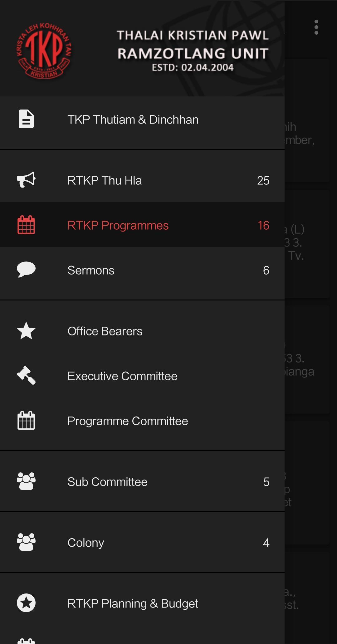Tap the group icon beside Sub Committee
This screenshot has height=644, width=337.
(26, 481)
